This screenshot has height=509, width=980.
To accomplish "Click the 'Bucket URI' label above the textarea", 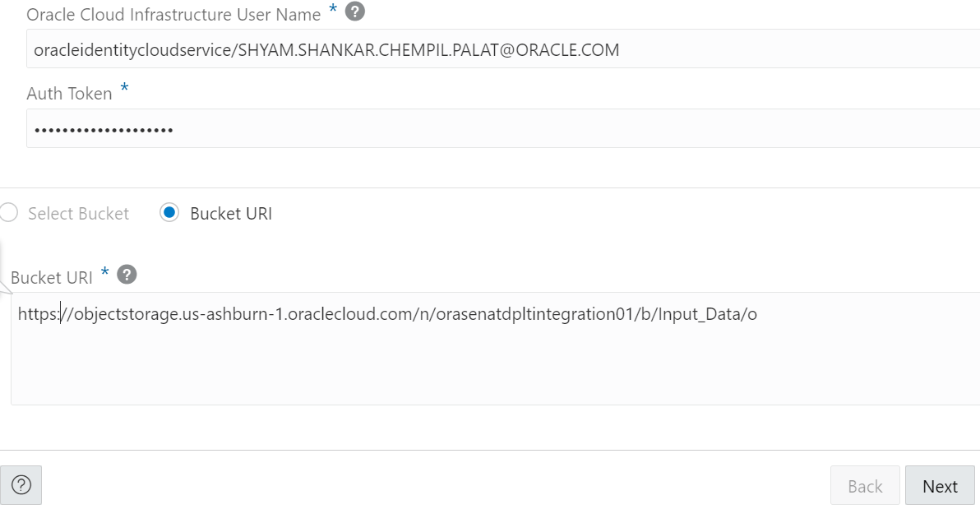I will [52, 278].
